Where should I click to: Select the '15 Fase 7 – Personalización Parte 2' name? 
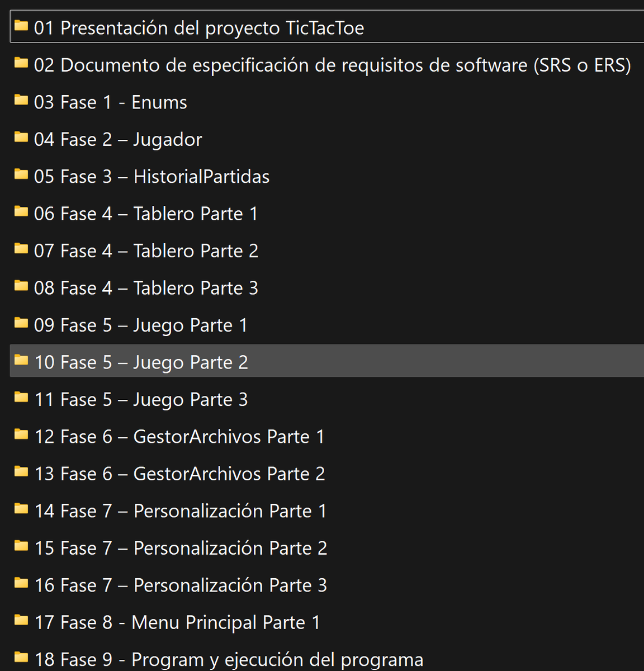pos(181,548)
